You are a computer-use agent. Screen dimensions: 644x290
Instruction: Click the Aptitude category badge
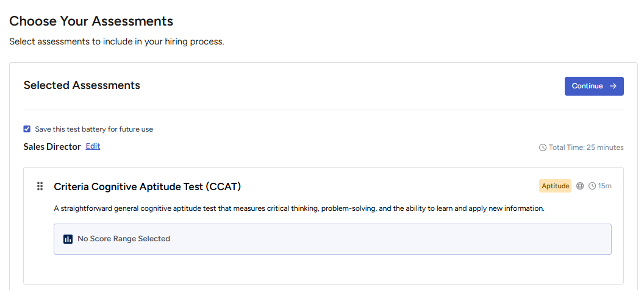(x=556, y=186)
